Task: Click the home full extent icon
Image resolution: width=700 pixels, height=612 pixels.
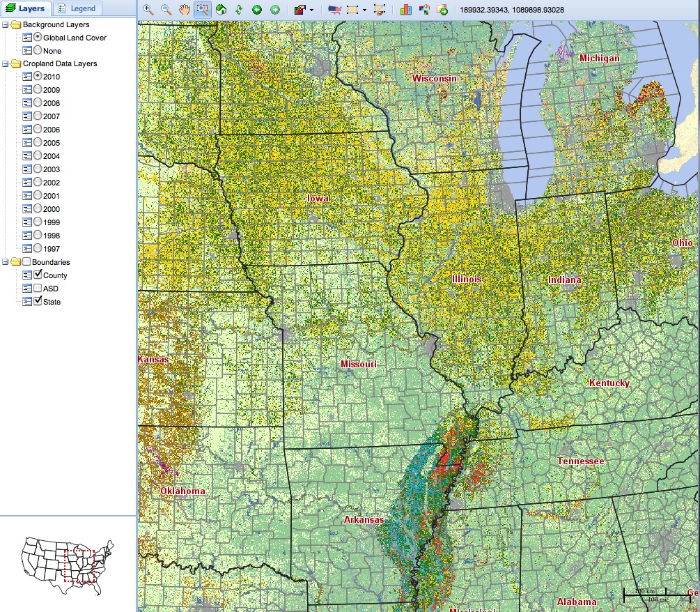Action: [x=221, y=9]
